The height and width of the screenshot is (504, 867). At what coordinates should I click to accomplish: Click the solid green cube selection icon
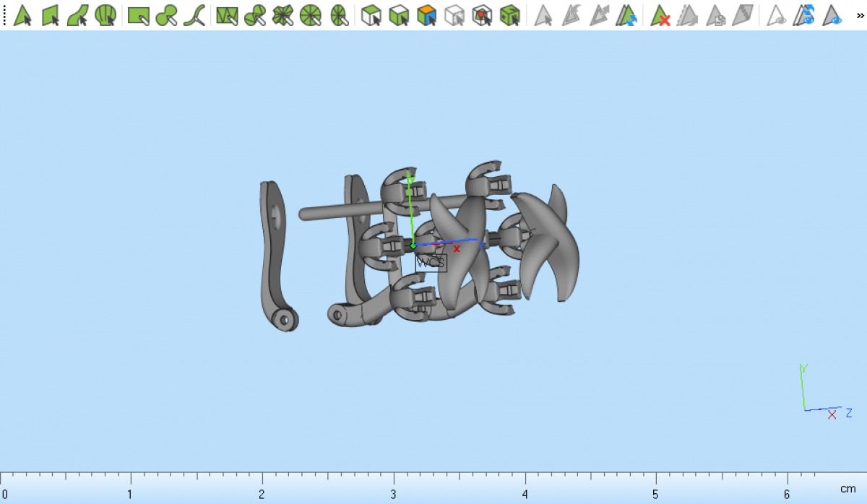tap(510, 15)
